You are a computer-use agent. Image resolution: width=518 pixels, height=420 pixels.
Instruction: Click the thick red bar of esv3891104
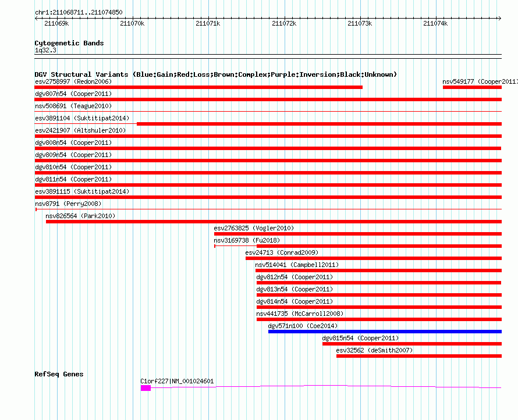[319, 124]
